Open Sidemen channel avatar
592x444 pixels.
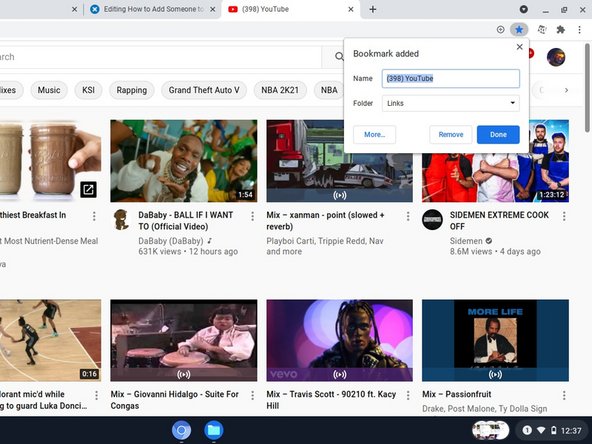(432, 220)
